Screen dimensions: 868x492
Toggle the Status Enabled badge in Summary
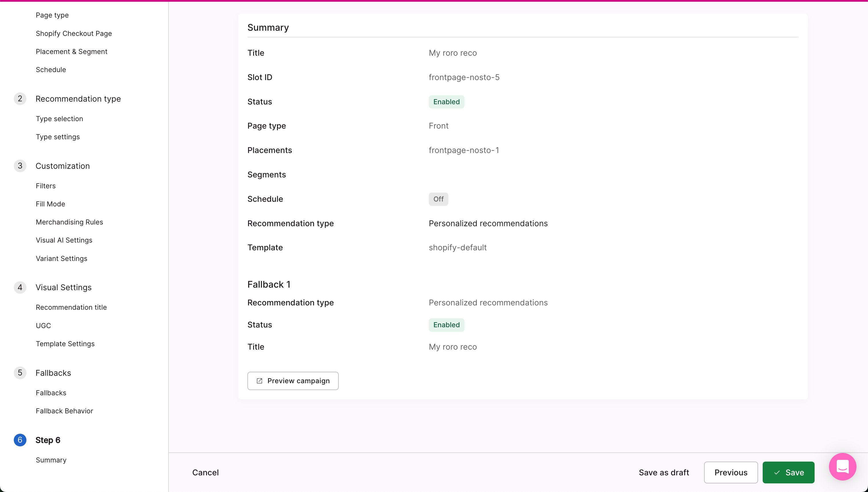click(446, 101)
